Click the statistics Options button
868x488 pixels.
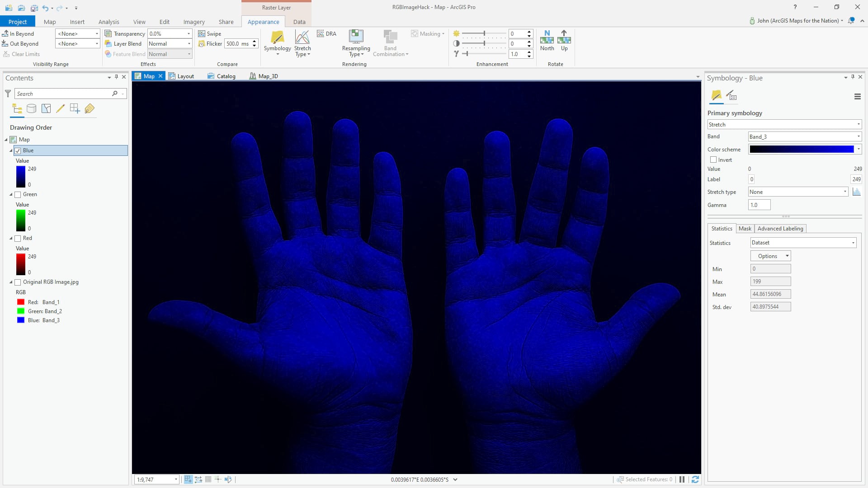click(770, 256)
